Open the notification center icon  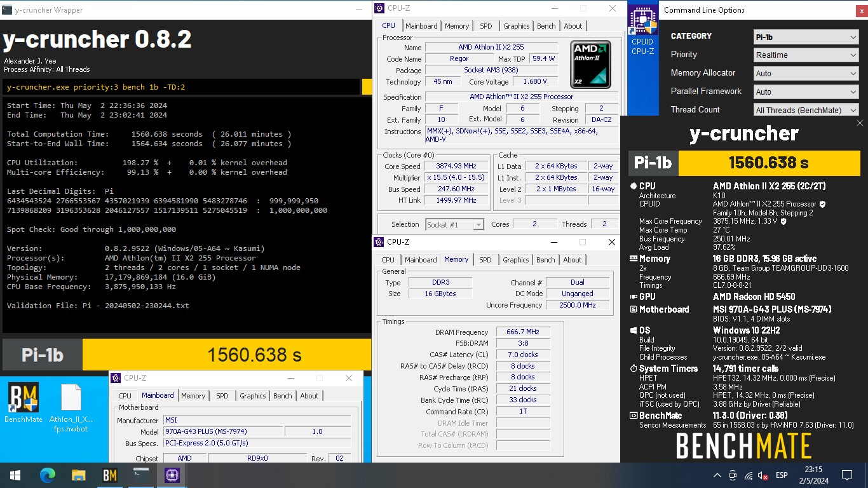pyautogui.click(x=846, y=475)
